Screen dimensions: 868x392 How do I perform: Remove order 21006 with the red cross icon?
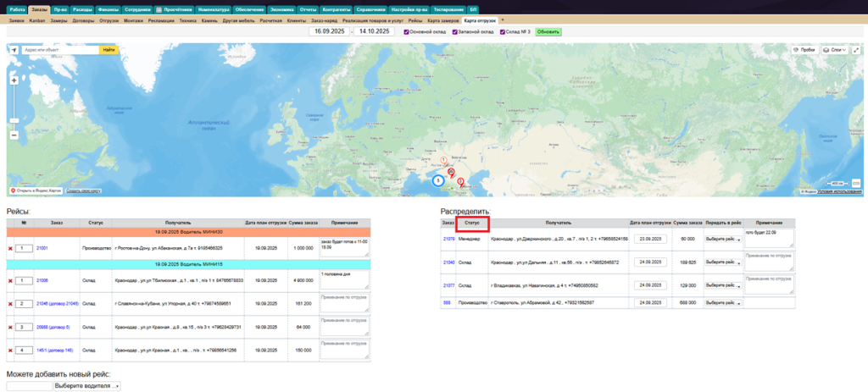10,280
